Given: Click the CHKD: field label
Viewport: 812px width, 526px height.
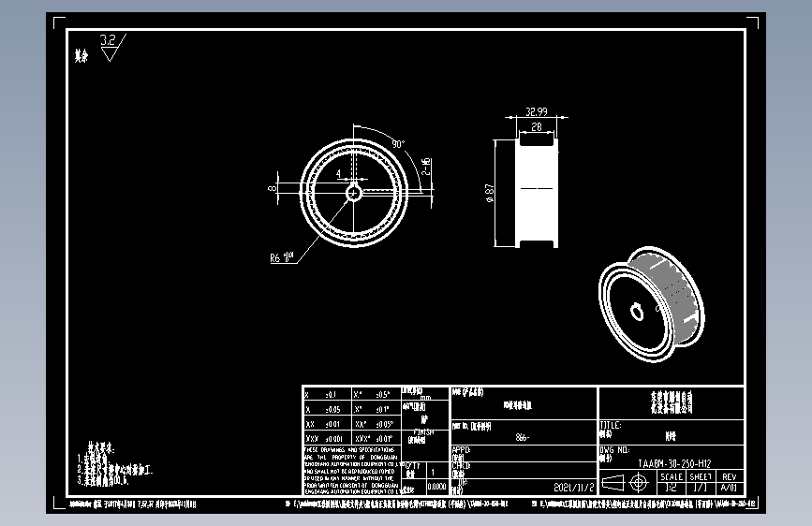Looking at the screenshot, I should tap(461, 466).
